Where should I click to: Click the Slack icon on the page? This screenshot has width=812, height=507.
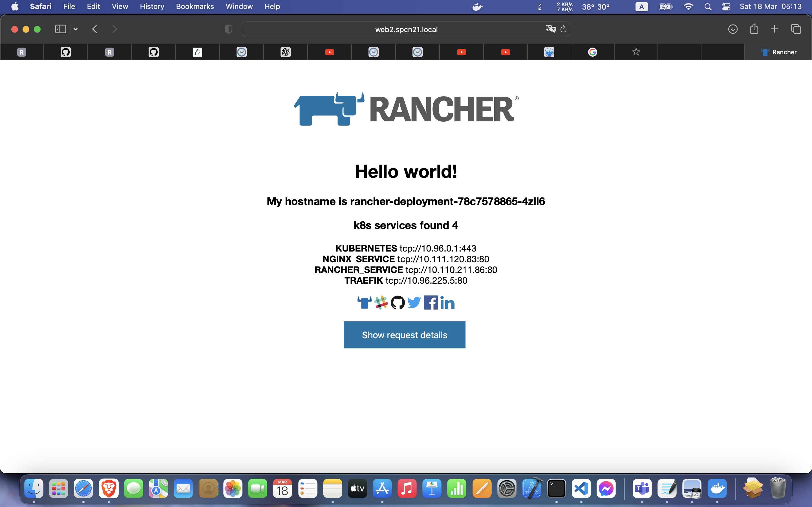(381, 303)
